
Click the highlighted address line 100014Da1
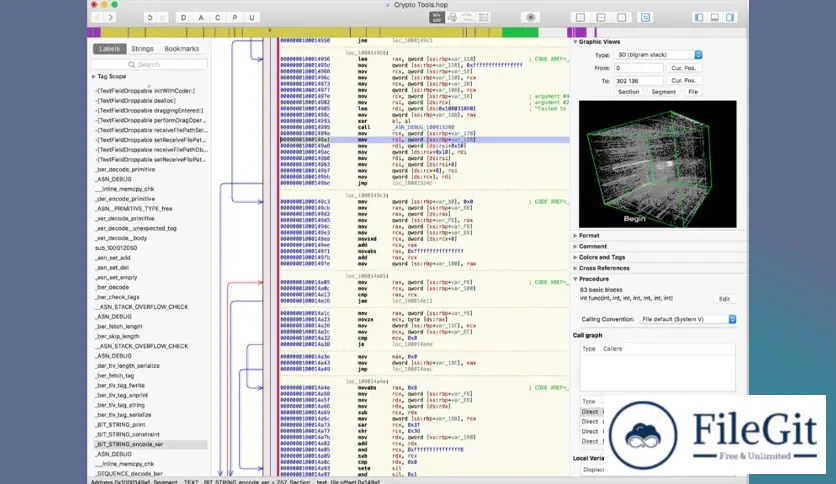424,140
